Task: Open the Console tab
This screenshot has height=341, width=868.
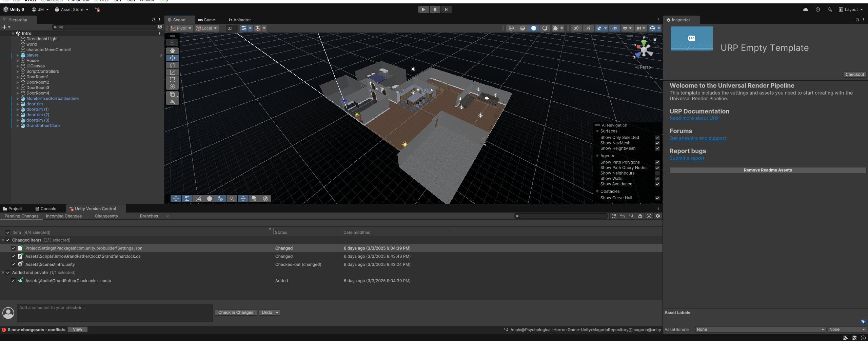Action: [46, 209]
